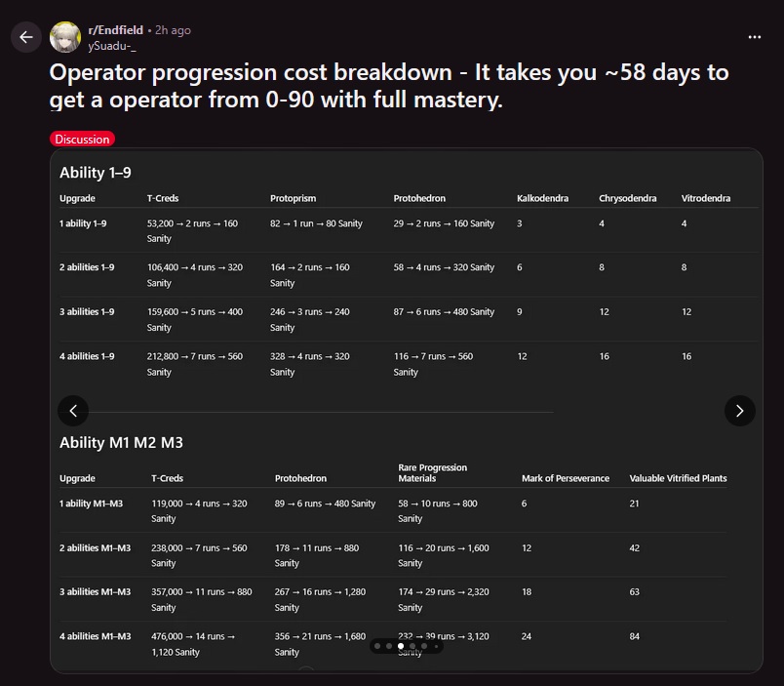
Task: Click the '3 abilities 1–9' row label
Action: pyautogui.click(x=87, y=311)
